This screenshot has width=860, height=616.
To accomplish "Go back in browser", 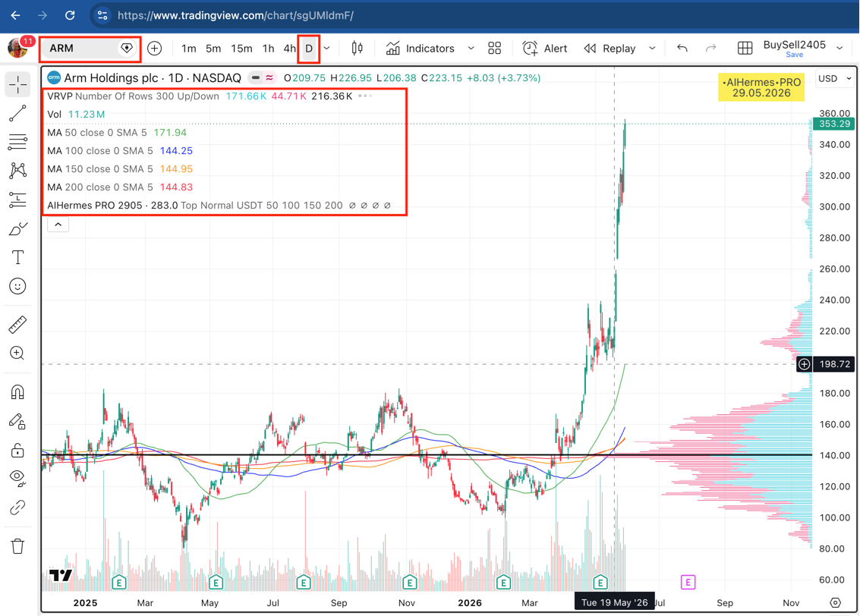I will point(15,15).
